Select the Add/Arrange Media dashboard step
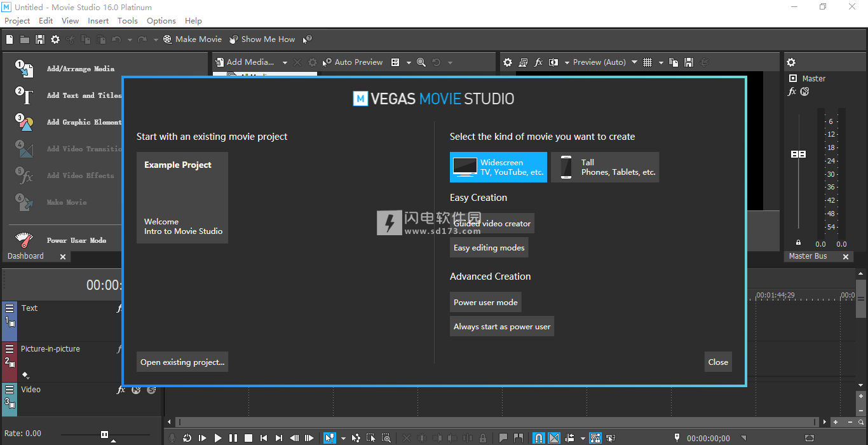Image resolution: width=868 pixels, height=445 pixels. click(x=66, y=68)
